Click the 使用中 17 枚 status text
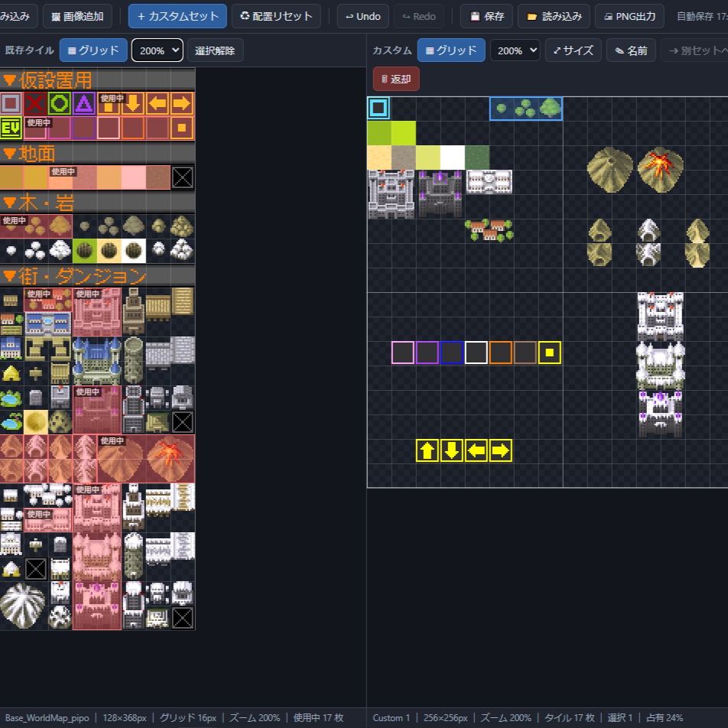The width and height of the screenshot is (728, 728). pyautogui.click(x=318, y=718)
